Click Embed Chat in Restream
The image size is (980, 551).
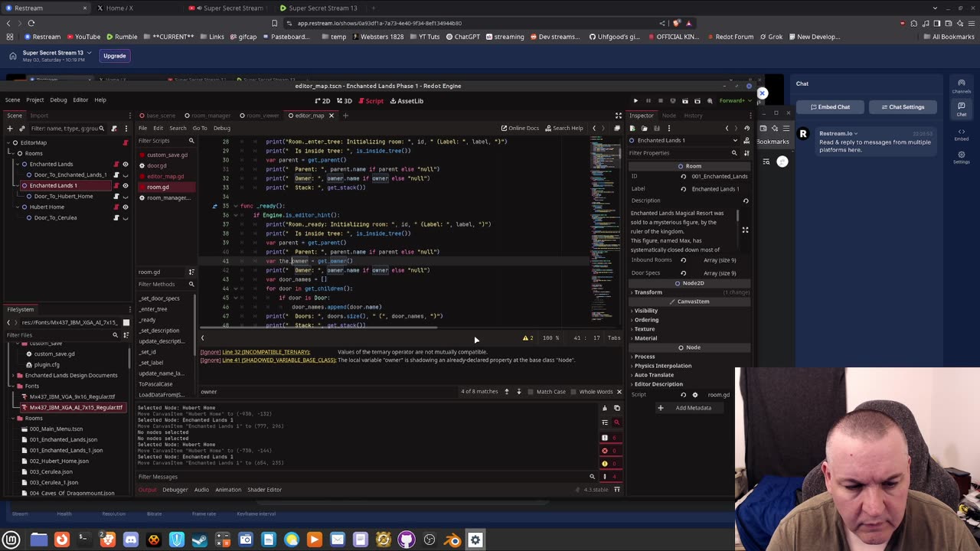pyautogui.click(x=830, y=107)
